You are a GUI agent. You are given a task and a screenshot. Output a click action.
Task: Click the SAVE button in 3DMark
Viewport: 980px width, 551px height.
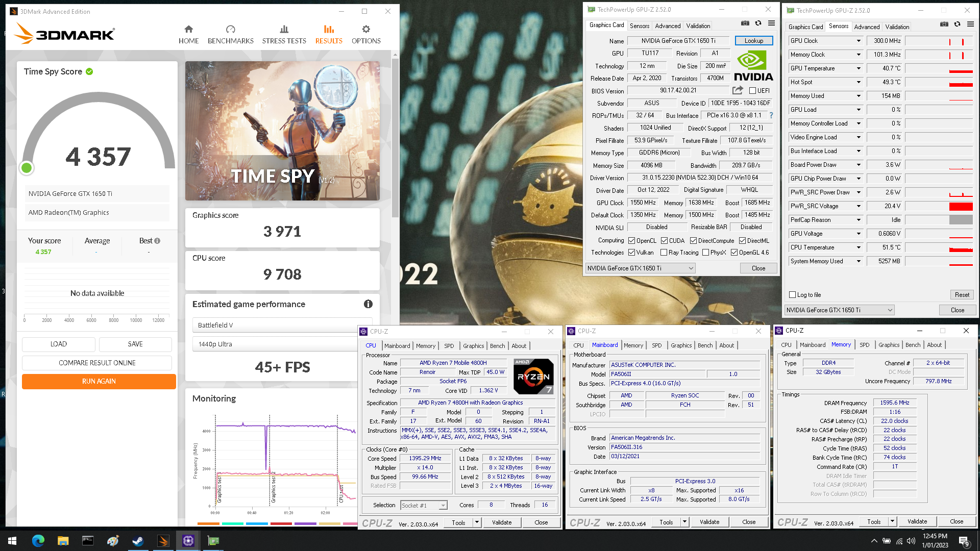[x=135, y=344]
